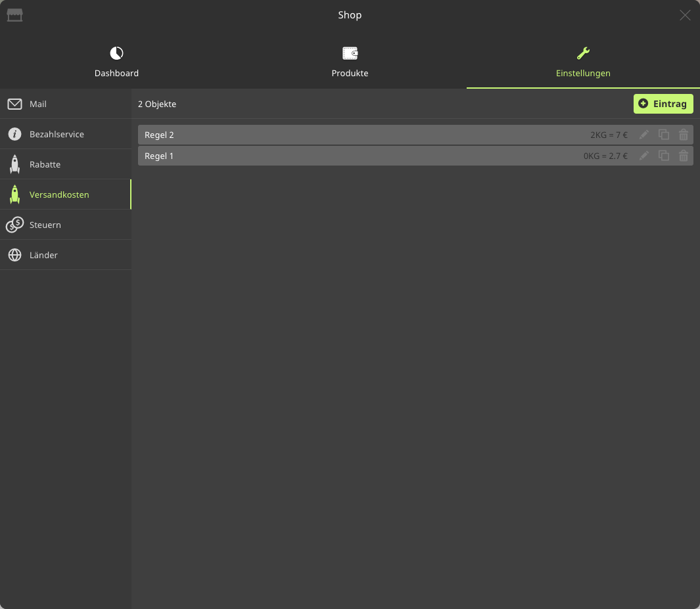Viewport: 700px width, 609px height.
Task: Click the shop storefront icon in title bar
Action: coord(14,15)
